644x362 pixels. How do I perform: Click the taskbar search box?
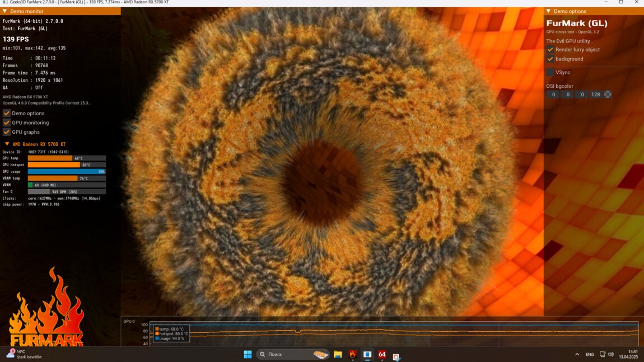click(x=292, y=354)
